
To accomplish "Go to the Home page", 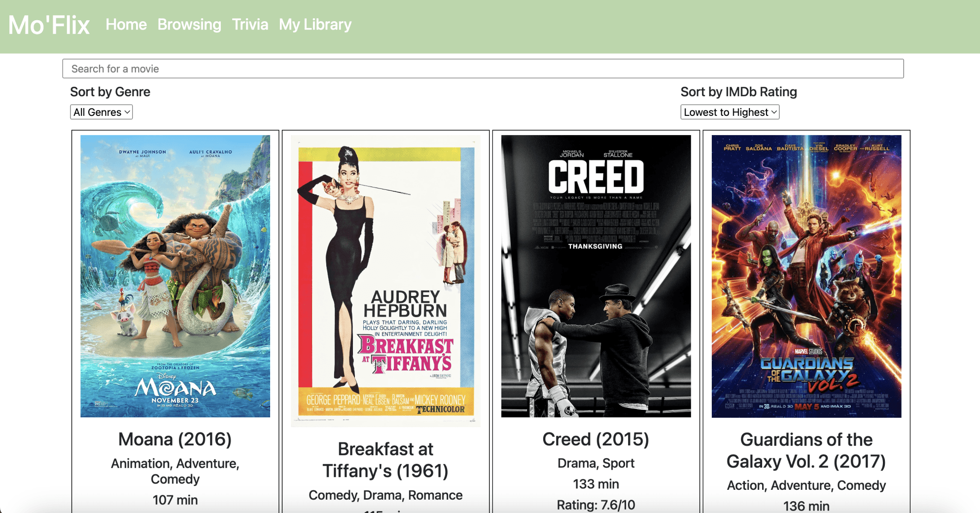I will [x=126, y=25].
